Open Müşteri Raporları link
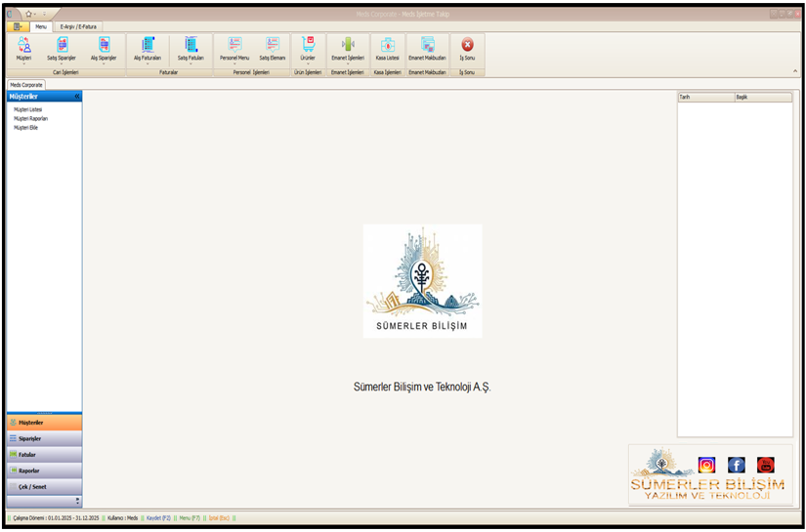This screenshot has height=532, width=806. click(31, 118)
